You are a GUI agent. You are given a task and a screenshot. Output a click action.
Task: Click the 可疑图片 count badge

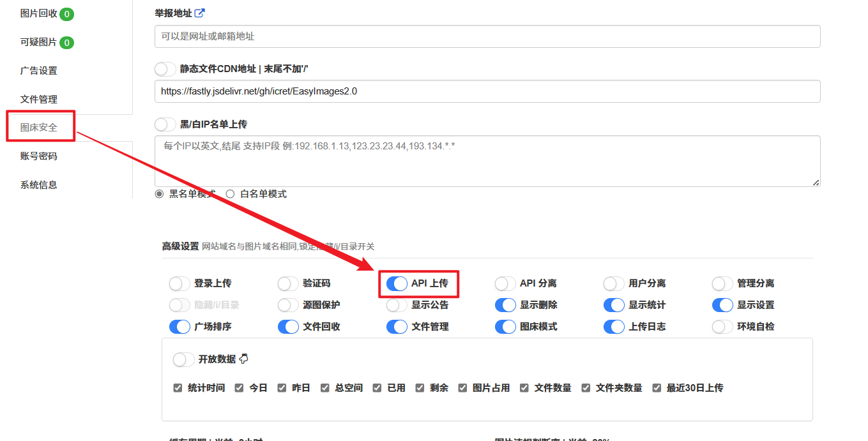coord(66,43)
